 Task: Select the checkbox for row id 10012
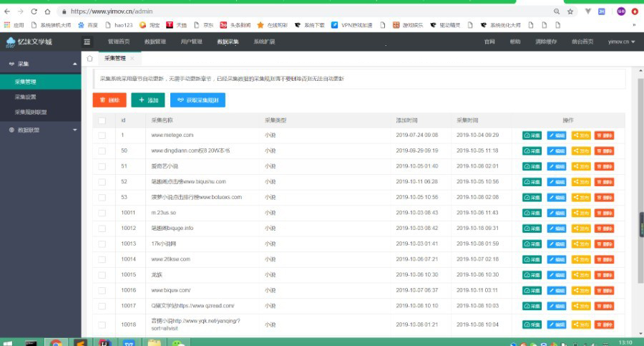click(102, 229)
